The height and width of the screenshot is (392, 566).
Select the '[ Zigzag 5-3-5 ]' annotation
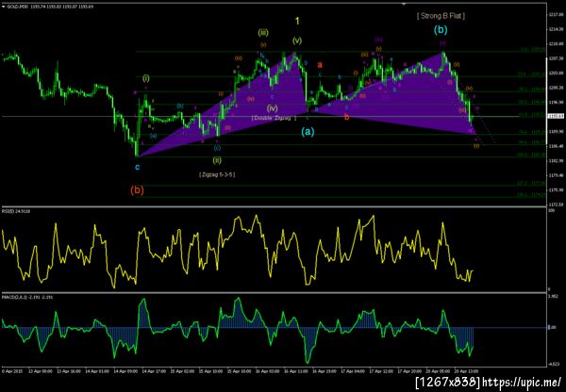(x=217, y=174)
